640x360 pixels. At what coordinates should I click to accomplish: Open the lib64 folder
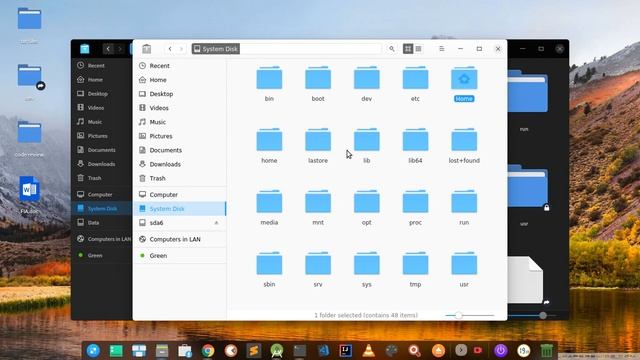point(415,140)
